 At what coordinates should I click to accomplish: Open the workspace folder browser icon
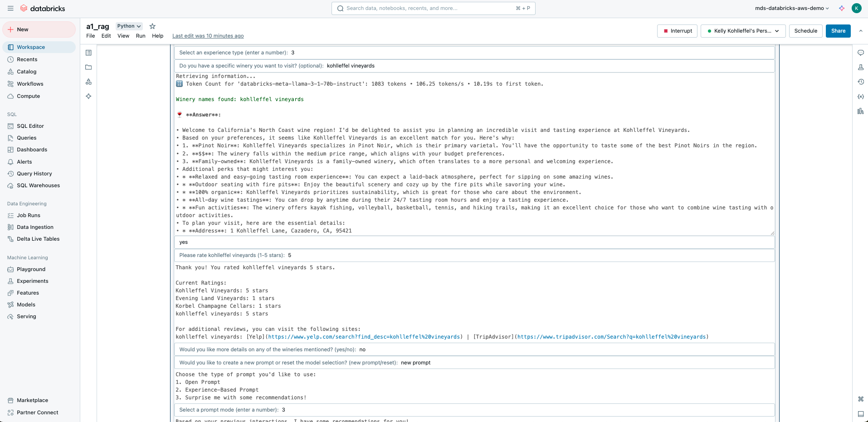[88, 67]
